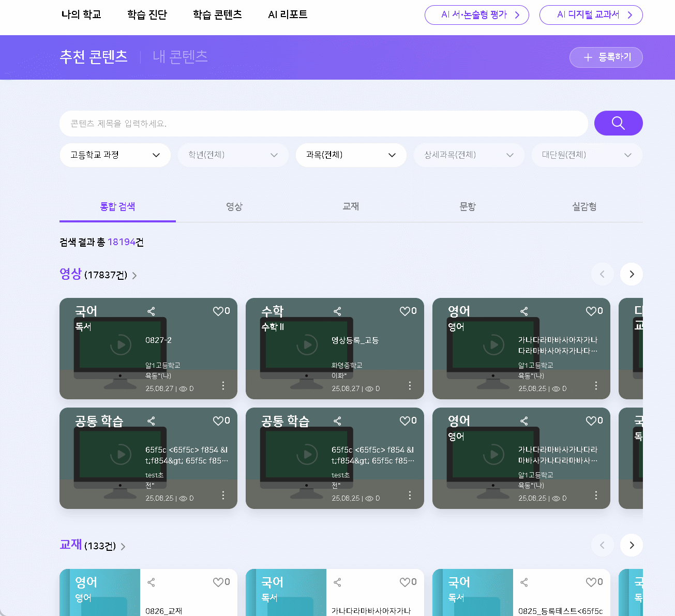Click the content title search field
Image resolution: width=675 pixels, height=616 pixels.
(x=323, y=124)
